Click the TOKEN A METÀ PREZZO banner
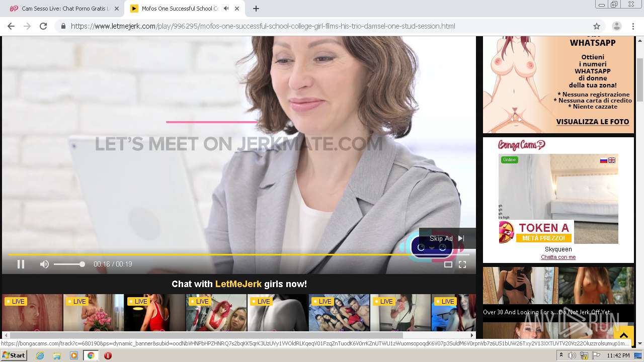Screen dimensions: 644x362 point(536,232)
